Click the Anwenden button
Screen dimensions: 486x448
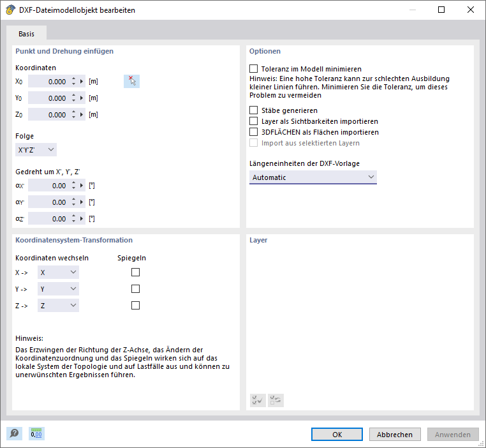(x=453, y=435)
